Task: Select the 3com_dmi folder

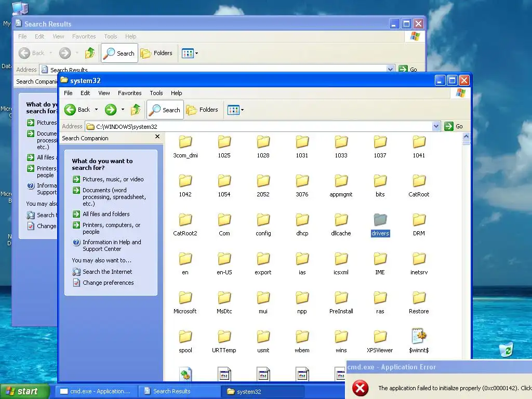Action: point(185,147)
